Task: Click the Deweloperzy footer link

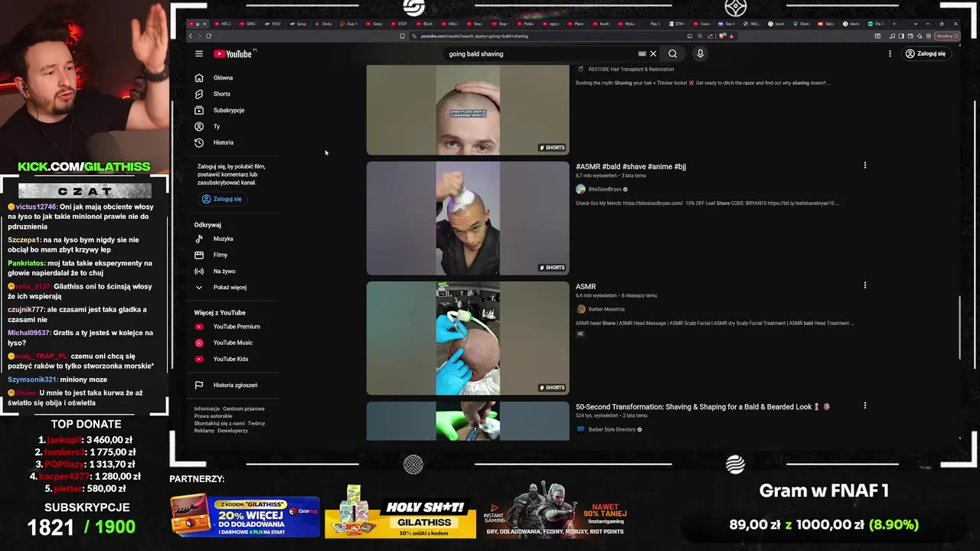Action: pos(233,430)
